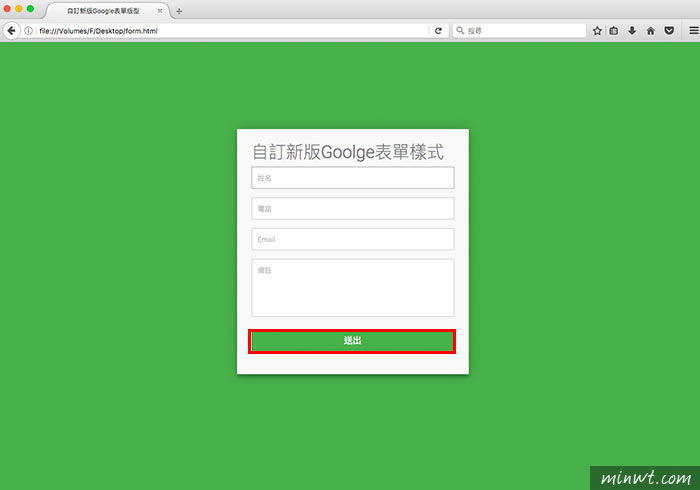Open the hamburger menu icon
The width and height of the screenshot is (700, 490).
pos(694,31)
